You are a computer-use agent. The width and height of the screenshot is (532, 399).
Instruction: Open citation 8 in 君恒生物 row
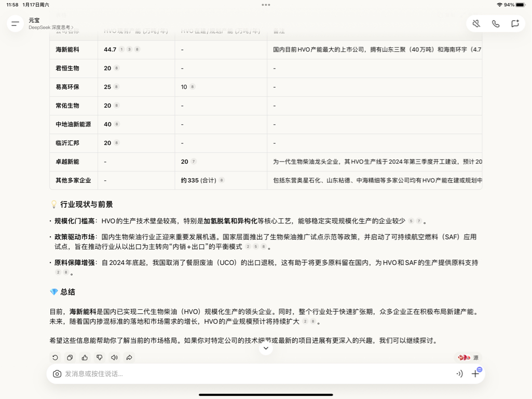116,68
